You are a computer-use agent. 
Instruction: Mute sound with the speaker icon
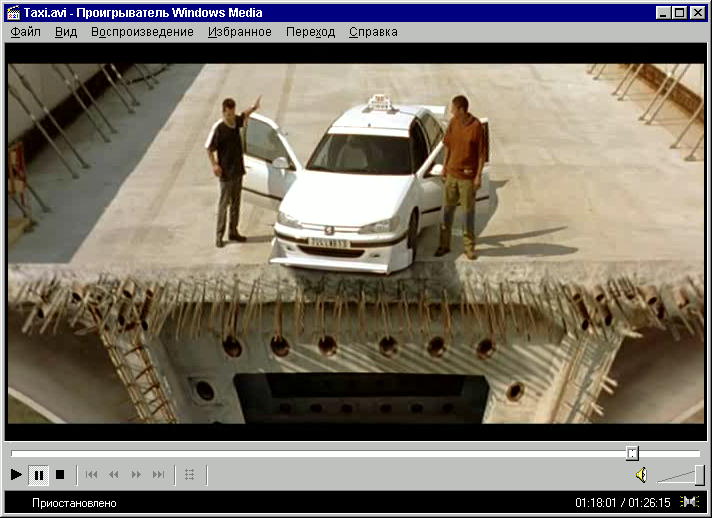(641, 475)
